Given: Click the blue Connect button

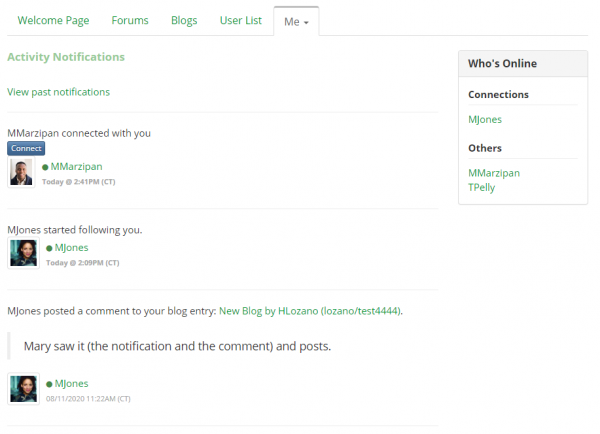Looking at the screenshot, I should 26,148.
